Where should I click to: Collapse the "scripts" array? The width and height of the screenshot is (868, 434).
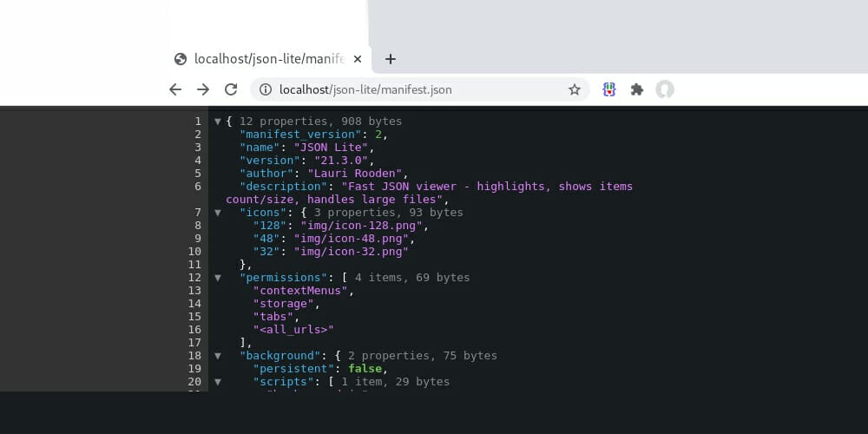(x=218, y=382)
